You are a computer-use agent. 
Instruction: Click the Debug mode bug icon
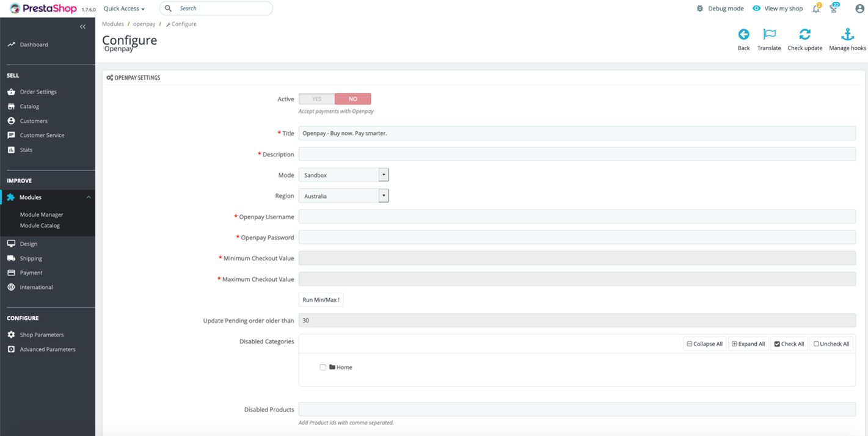[x=700, y=9]
